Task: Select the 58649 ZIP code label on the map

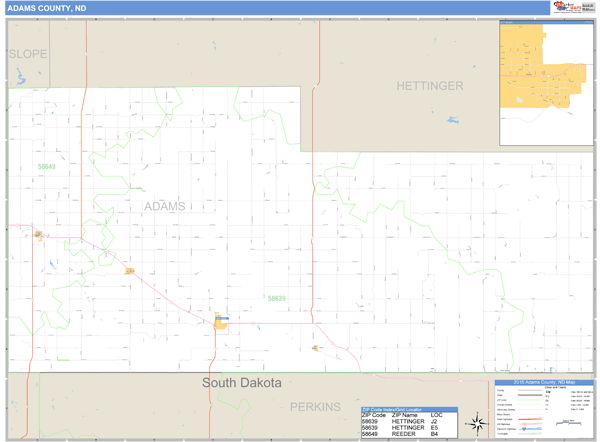Action: 47,167
